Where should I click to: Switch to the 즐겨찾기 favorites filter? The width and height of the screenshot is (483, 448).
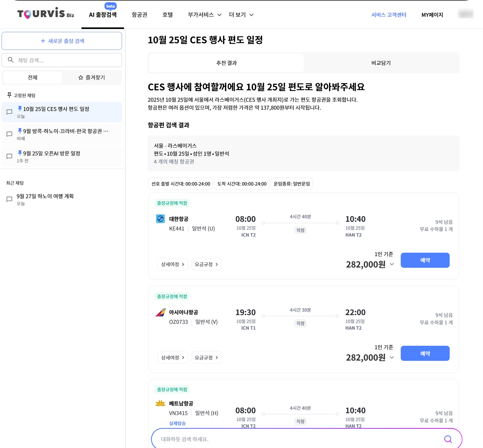pos(92,78)
